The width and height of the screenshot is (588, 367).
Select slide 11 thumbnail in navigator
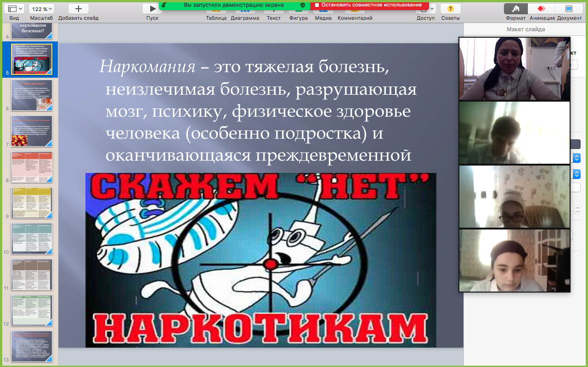(32, 275)
